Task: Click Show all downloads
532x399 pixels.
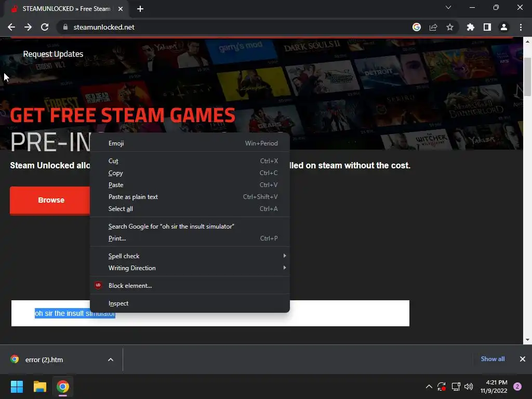Action: 493,359
